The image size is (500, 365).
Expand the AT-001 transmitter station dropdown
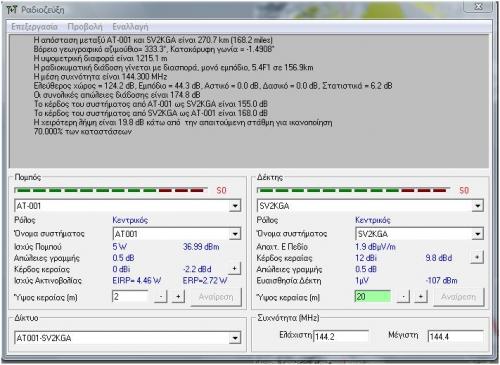click(x=235, y=206)
